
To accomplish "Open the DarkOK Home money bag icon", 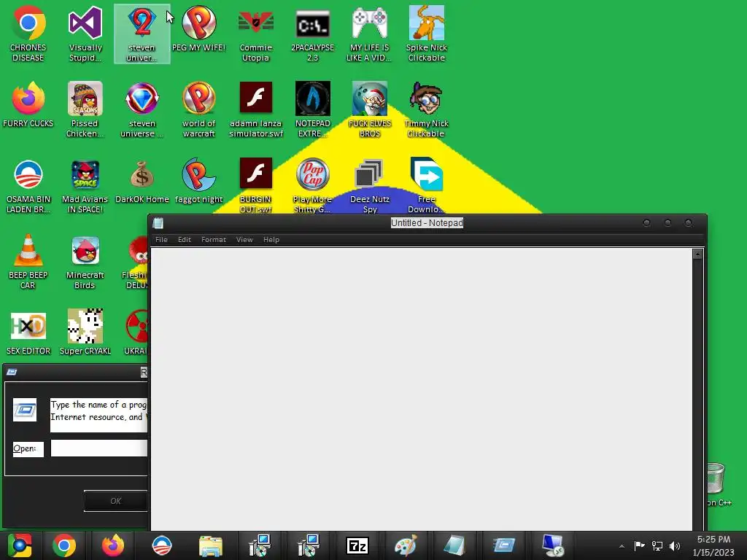I will tap(142, 181).
